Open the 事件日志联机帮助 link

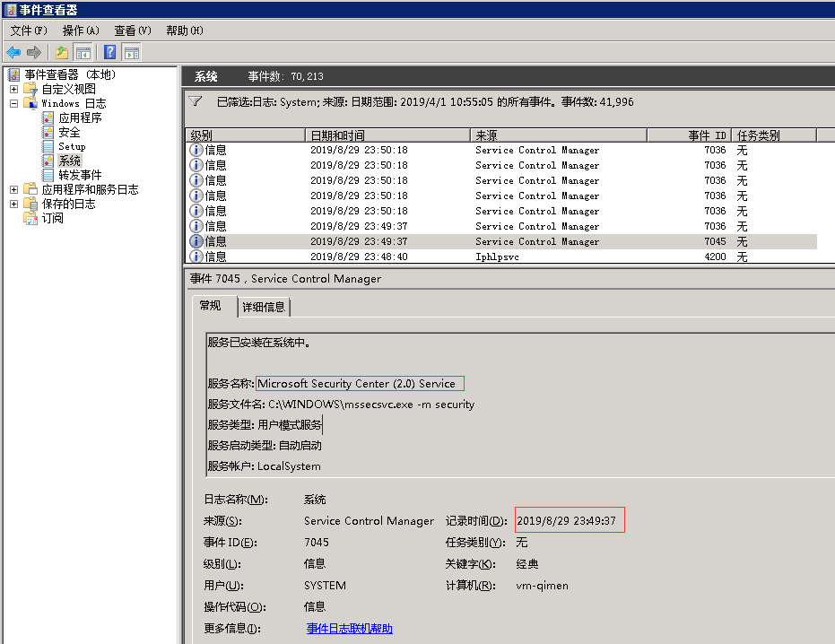[x=350, y=629]
